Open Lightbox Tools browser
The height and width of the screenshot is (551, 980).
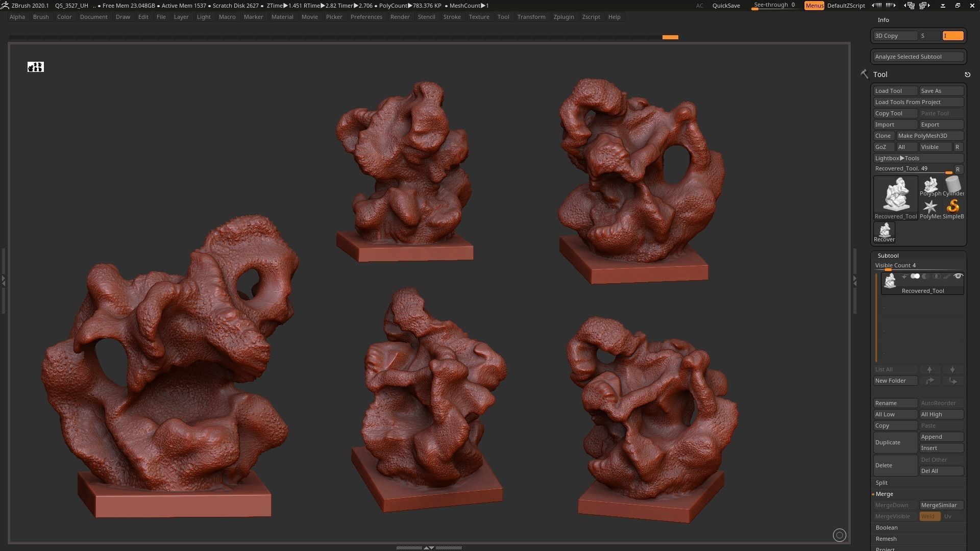pyautogui.click(x=918, y=158)
